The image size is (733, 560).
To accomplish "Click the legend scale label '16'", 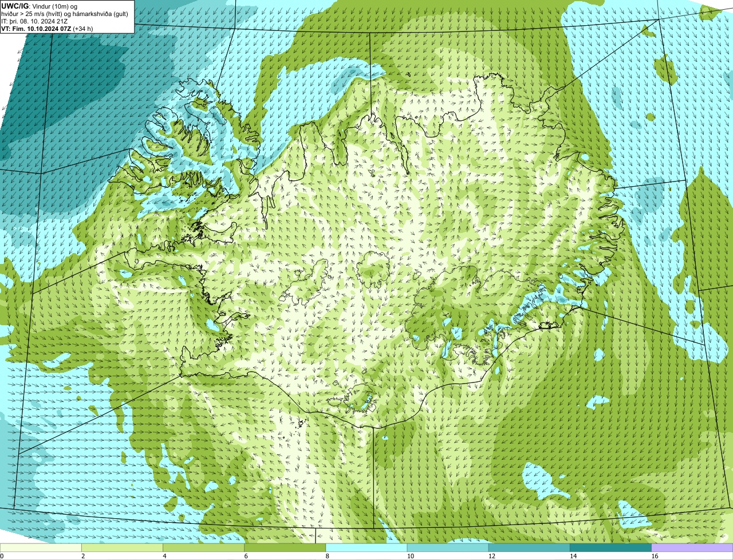I will click(655, 556).
